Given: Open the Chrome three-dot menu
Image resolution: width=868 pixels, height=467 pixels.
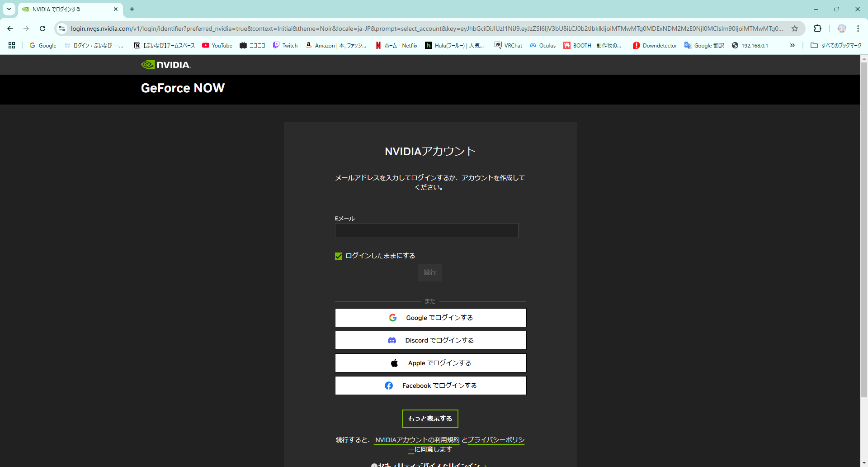Looking at the screenshot, I should click(859, 28).
